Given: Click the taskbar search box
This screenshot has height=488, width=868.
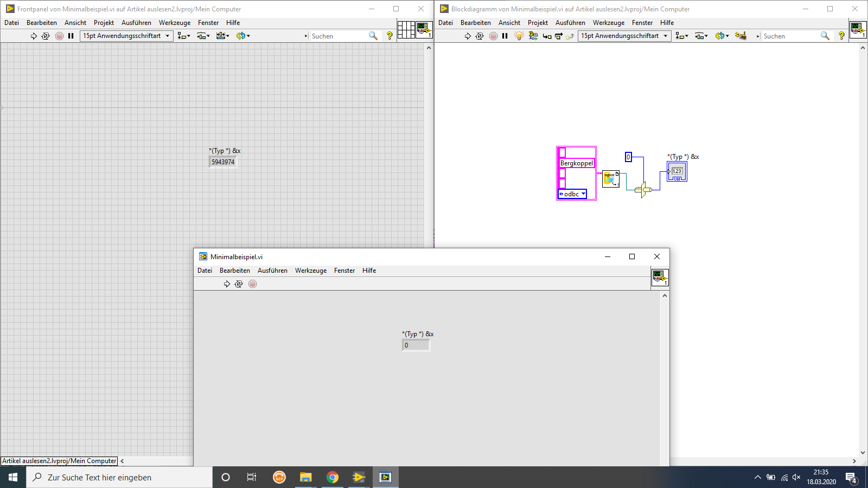Looking at the screenshot, I should point(119,477).
